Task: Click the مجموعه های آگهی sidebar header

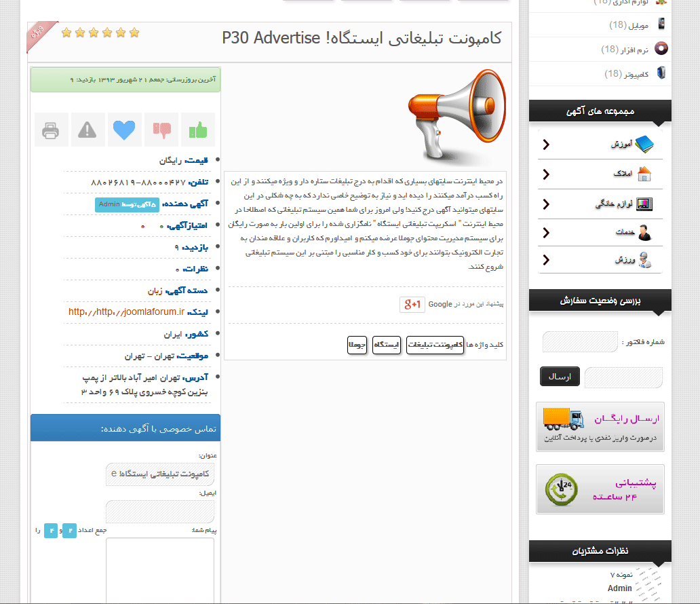Action: tap(600, 111)
